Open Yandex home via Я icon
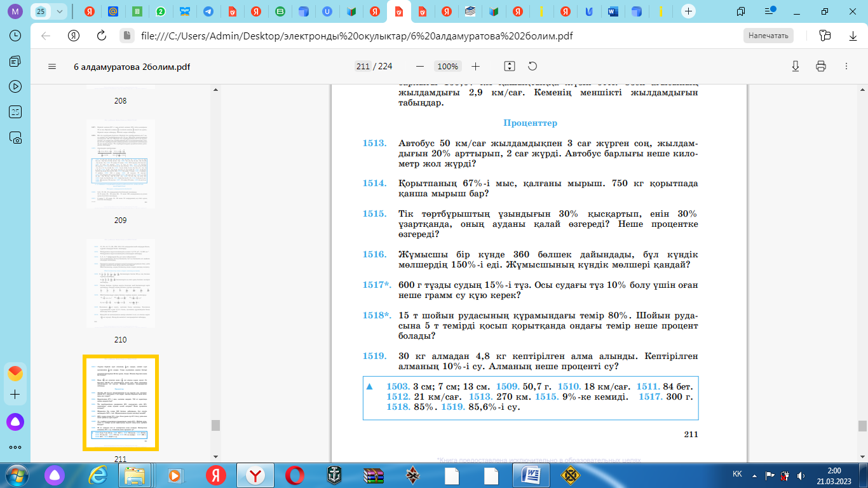The image size is (868, 488). (74, 36)
